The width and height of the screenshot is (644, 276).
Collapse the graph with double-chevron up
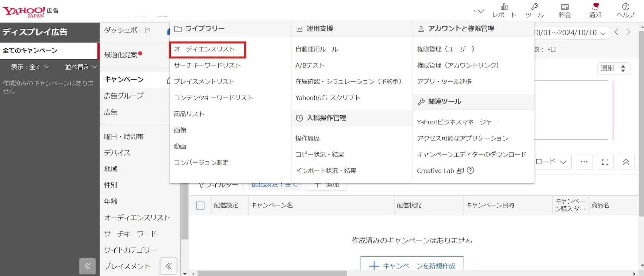click(x=626, y=162)
